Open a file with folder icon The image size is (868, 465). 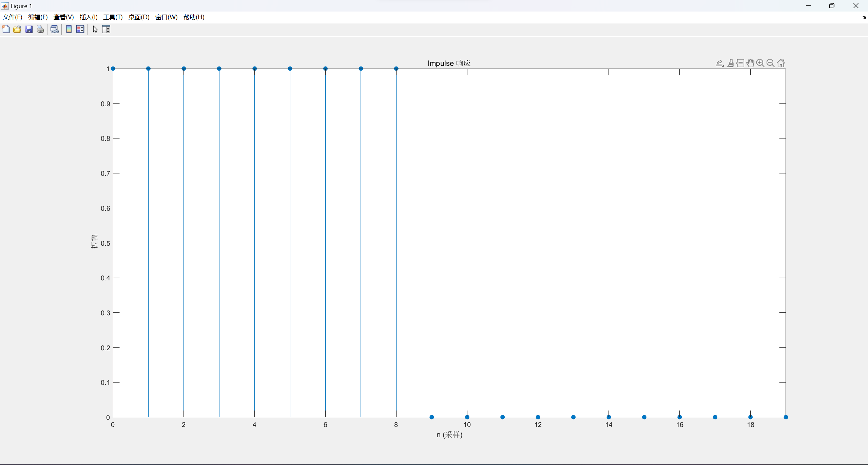coord(17,30)
